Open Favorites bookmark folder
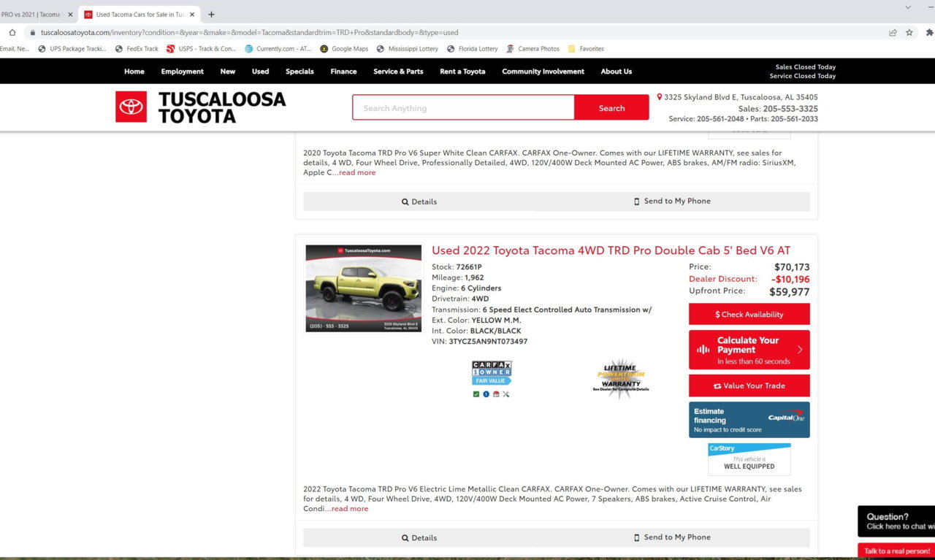This screenshot has width=935, height=560. [586, 49]
